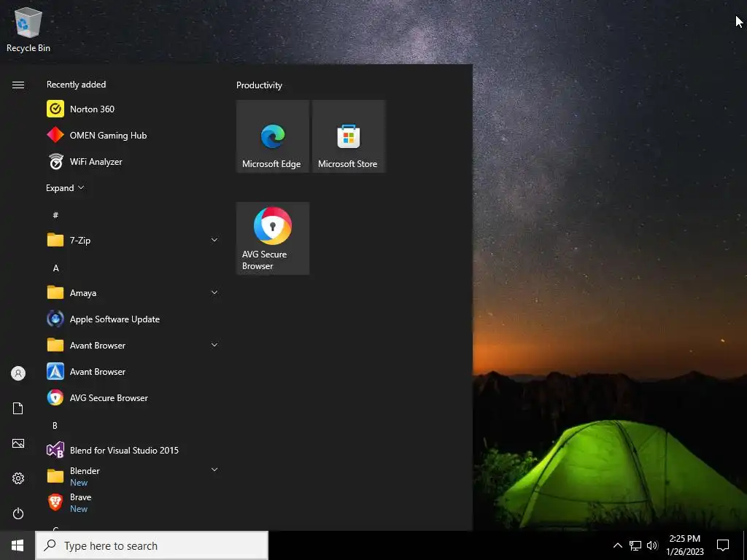Viewport: 747px width, 560px height.
Task: Open Apple Software Update
Action: click(x=133, y=319)
